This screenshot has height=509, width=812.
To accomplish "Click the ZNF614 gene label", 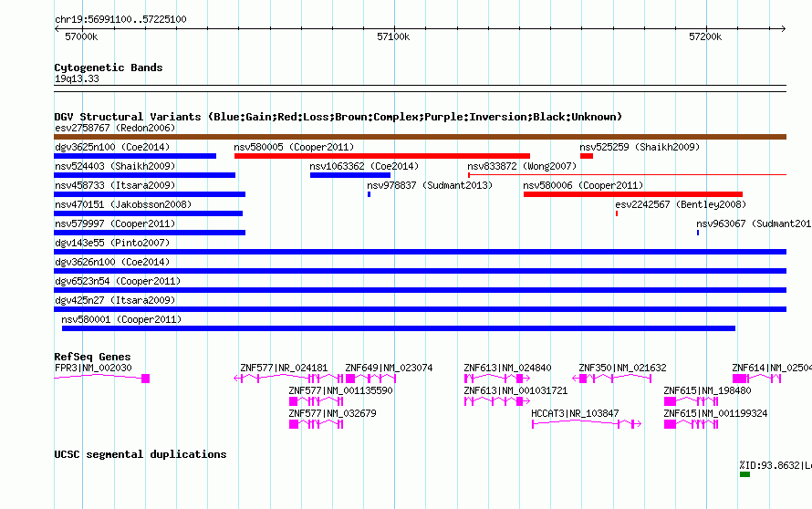I will coord(772,369).
